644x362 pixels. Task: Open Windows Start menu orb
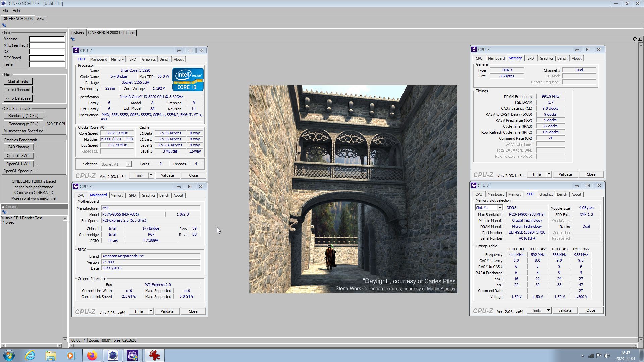[9, 355]
